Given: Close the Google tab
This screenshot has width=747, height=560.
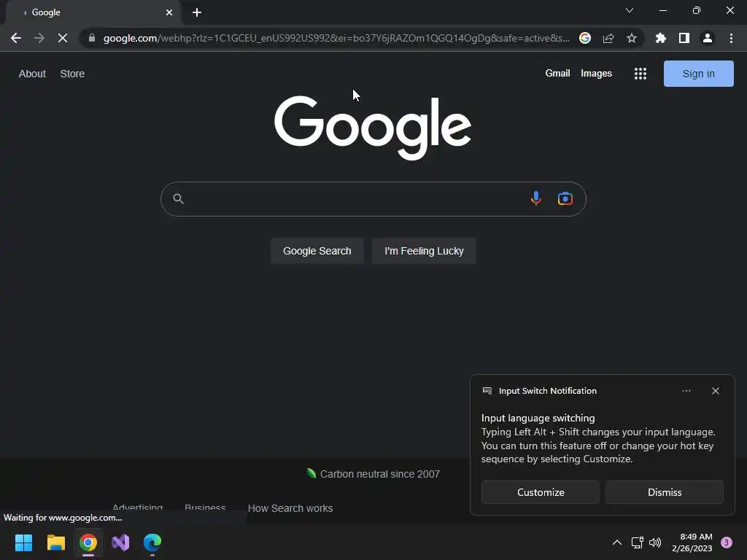Looking at the screenshot, I should (169, 12).
